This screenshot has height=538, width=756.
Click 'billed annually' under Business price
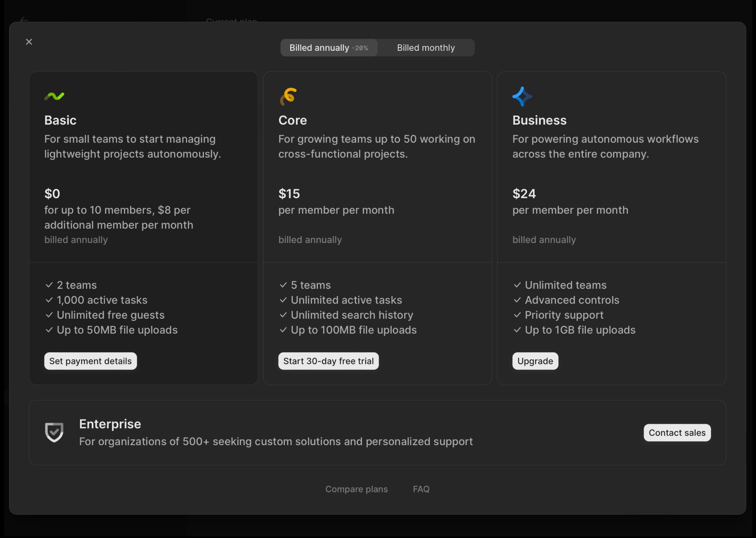[x=544, y=240]
